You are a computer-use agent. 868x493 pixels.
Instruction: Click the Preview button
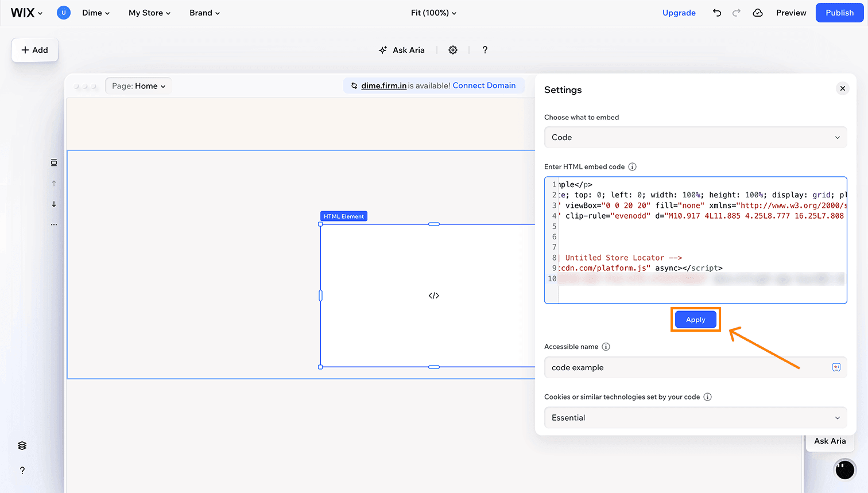pos(791,13)
